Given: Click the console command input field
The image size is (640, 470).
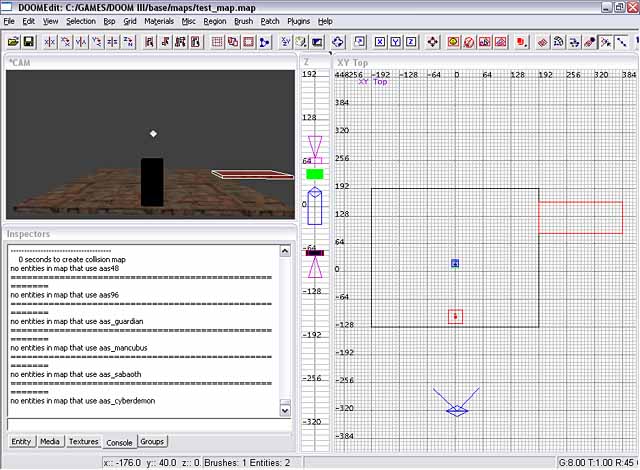Looking at the screenshot, I should (149, 424).
